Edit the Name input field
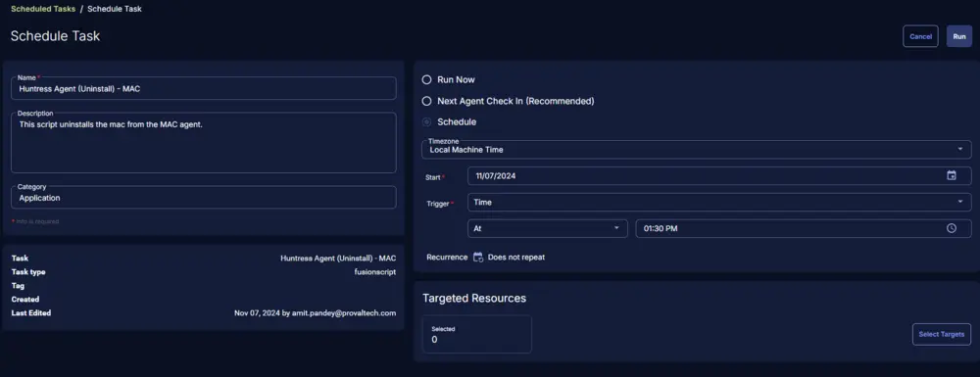 point(204,88)
